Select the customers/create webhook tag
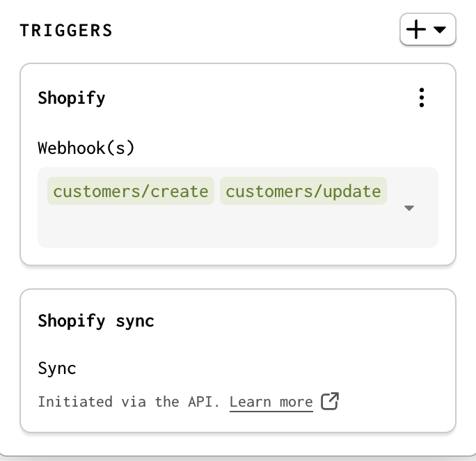The height and width of the screenshot is (461, 476). tap(131, 191)
